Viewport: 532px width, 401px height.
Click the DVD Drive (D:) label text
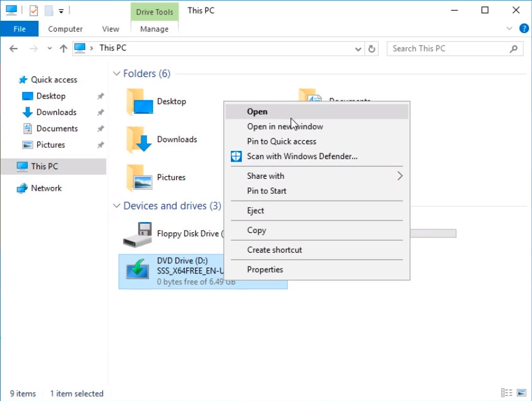(x=182, y=260)
